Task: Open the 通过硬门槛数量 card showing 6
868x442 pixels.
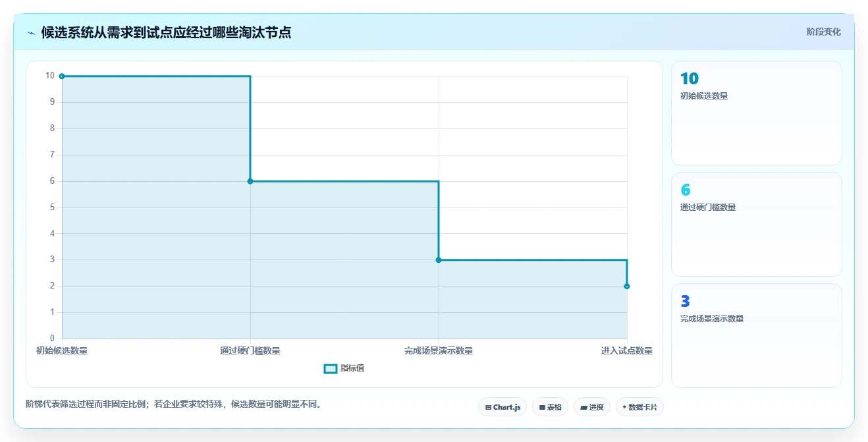Action: tap(756, 224)
